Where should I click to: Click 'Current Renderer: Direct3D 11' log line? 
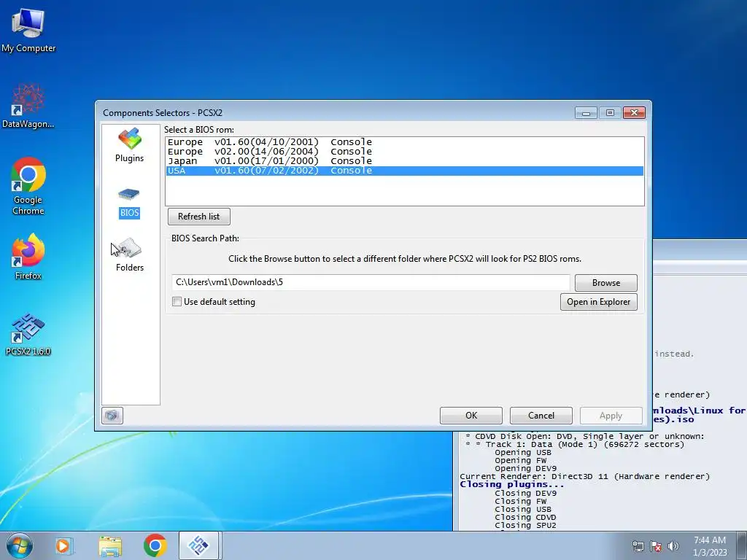(584, 476)
